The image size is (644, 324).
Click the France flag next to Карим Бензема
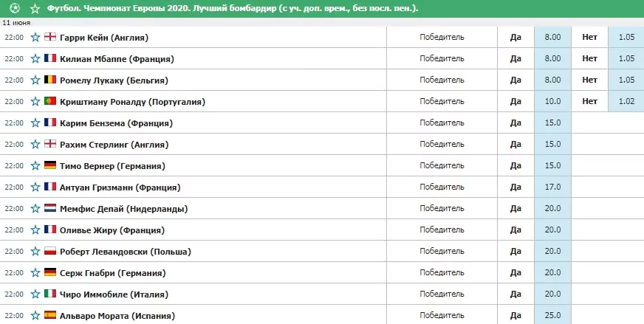50,122
